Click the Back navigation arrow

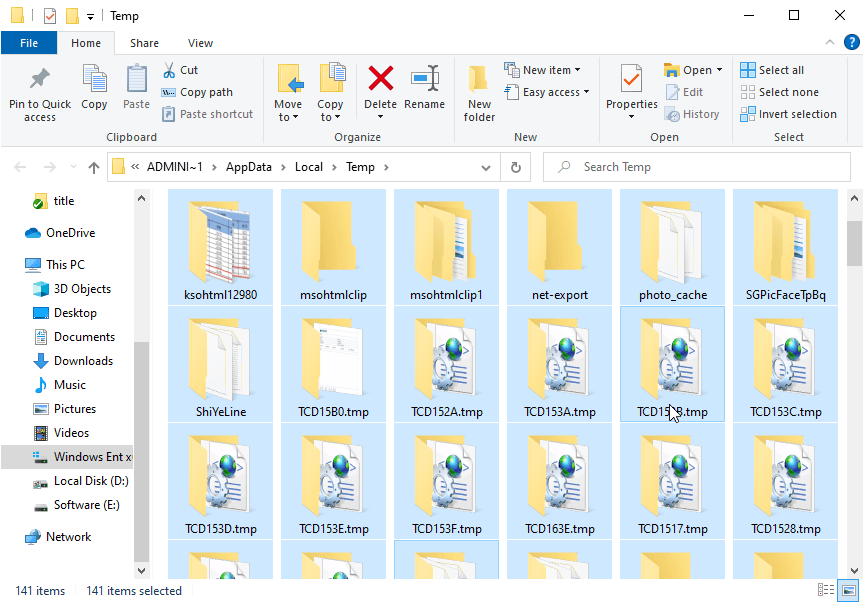pyautogui.click(x=20, y=167)
